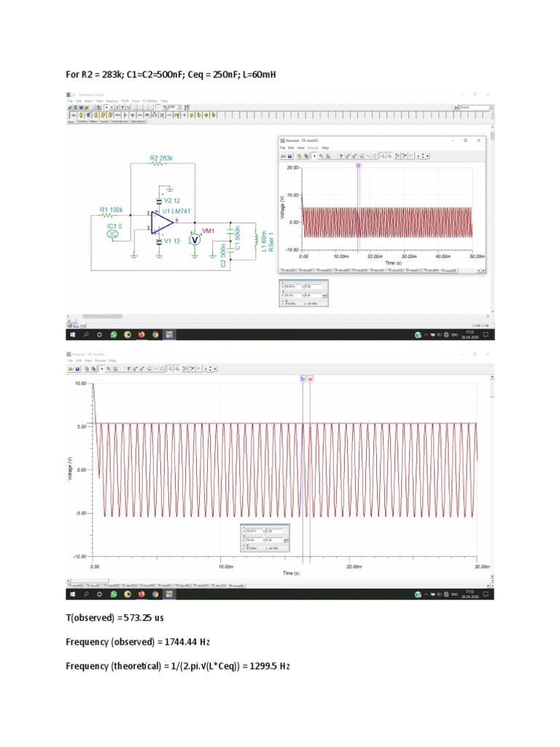Select the pointer tool in the Noname diagram window

[314, 156]
